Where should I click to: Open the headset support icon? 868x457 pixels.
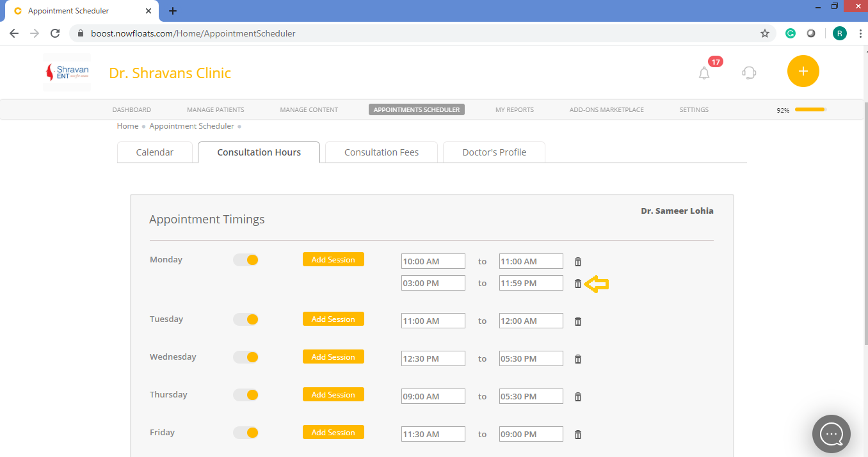pyautogui.click(x=748, y=72)
